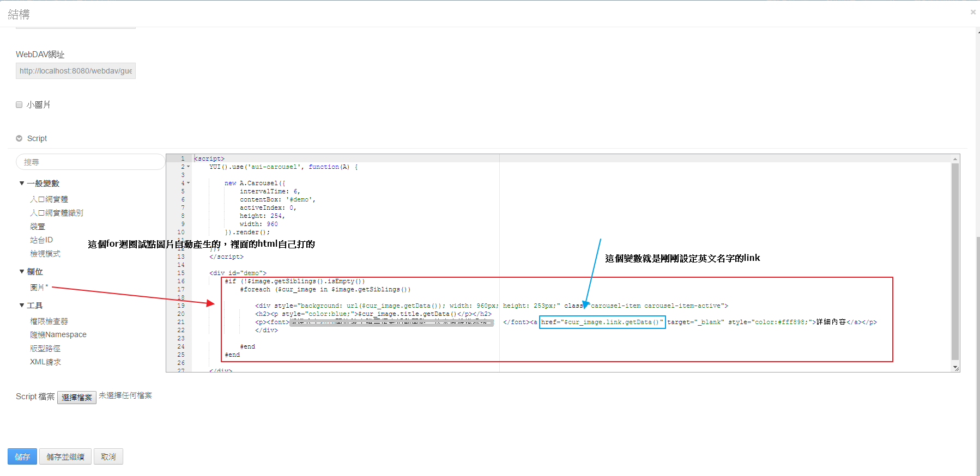Select the 隨機Namespace tool
The image size is (980, 476).
point(58,334)
